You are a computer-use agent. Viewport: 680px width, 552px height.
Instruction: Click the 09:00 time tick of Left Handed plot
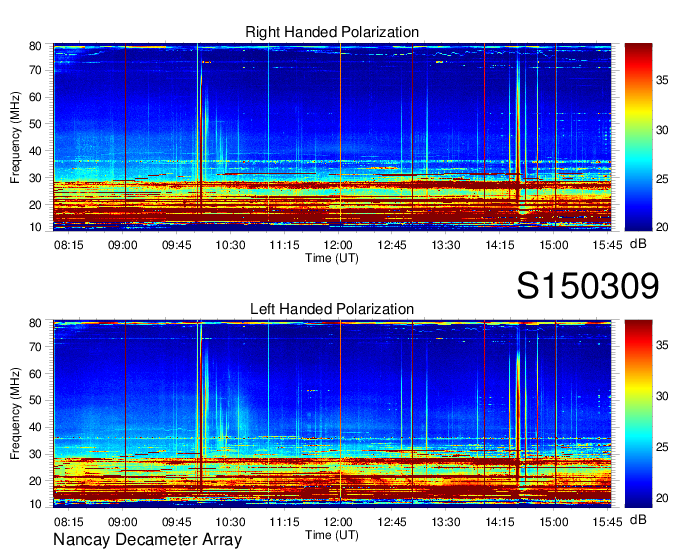pyautogui.click(x=123, y=522)
